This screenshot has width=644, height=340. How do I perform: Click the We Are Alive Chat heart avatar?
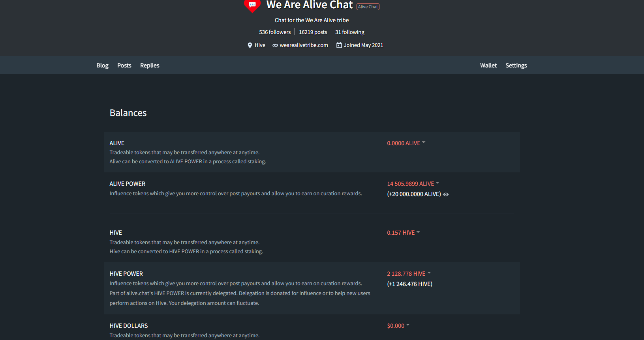(x=252, y=6)
